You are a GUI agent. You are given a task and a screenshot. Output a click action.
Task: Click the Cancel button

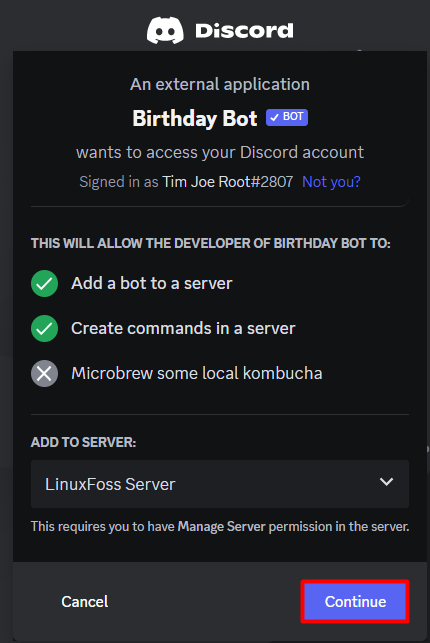coord(84,602)
